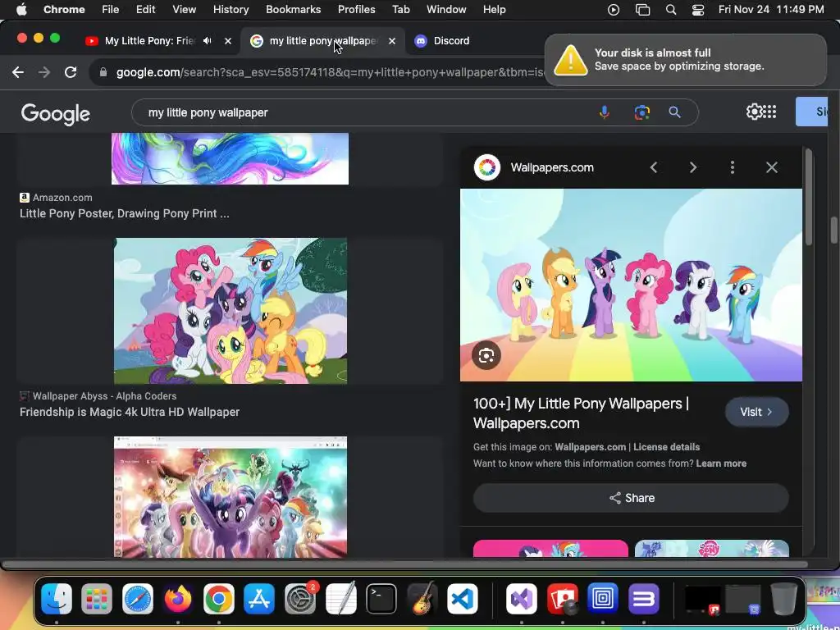Open Visual Studio Code from the Dock
The width and height of the screenshot is (840, 630).
(463, 598)
